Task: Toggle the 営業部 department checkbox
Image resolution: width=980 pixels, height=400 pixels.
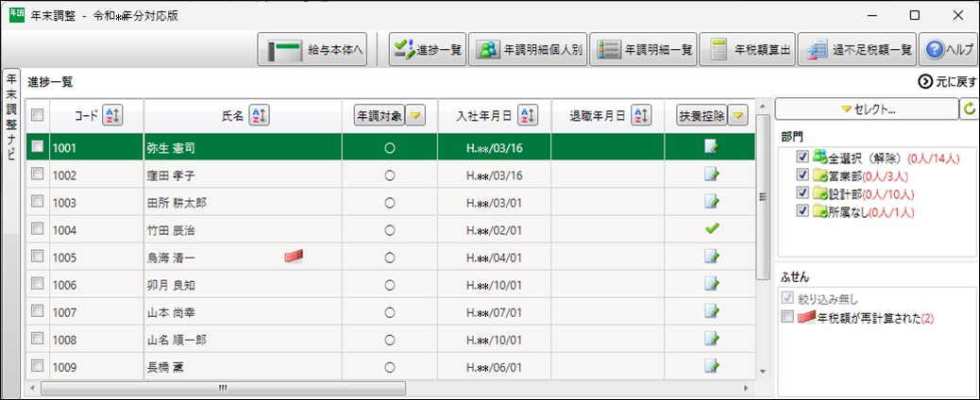Action: (803, 175)
